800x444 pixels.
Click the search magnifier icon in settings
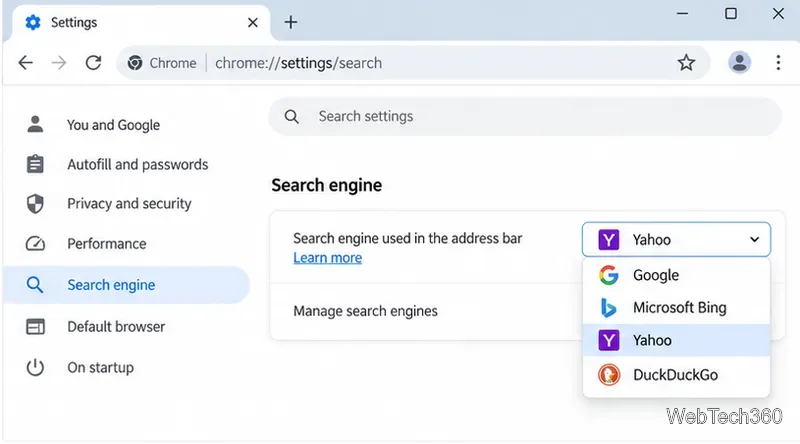(292, 116)
